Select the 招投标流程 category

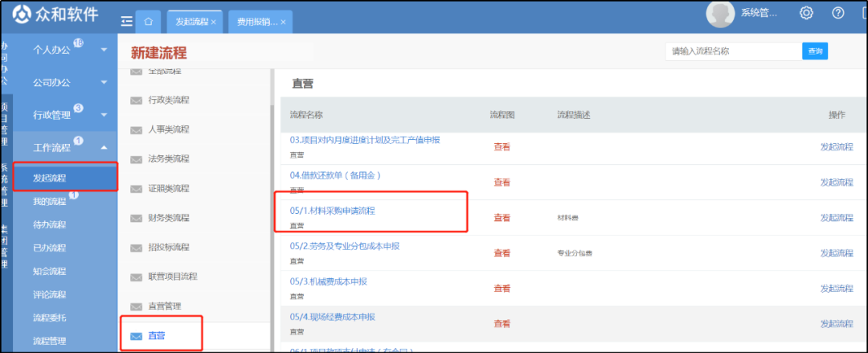(169, 247)
